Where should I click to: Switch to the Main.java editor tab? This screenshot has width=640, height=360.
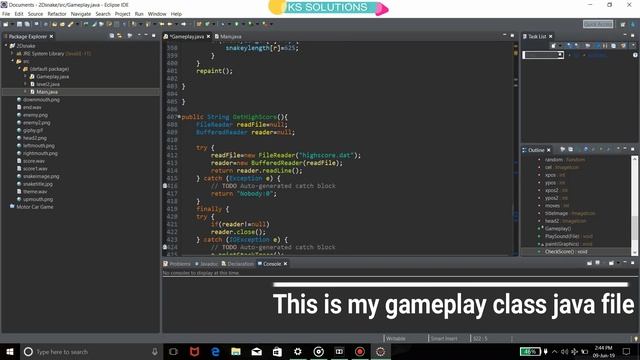(228, 36)
